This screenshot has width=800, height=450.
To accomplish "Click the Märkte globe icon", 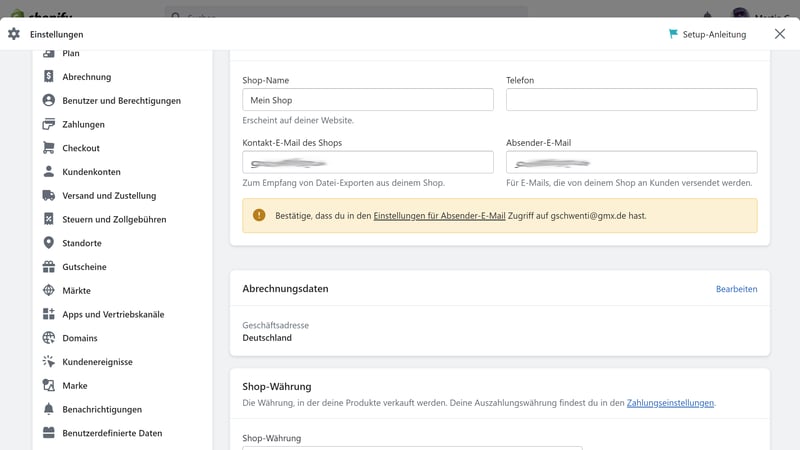I will [x=48, y=291].
